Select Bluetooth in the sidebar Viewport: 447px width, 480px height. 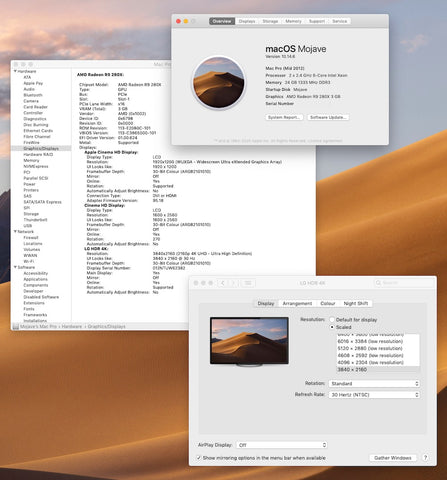(33, 95)
